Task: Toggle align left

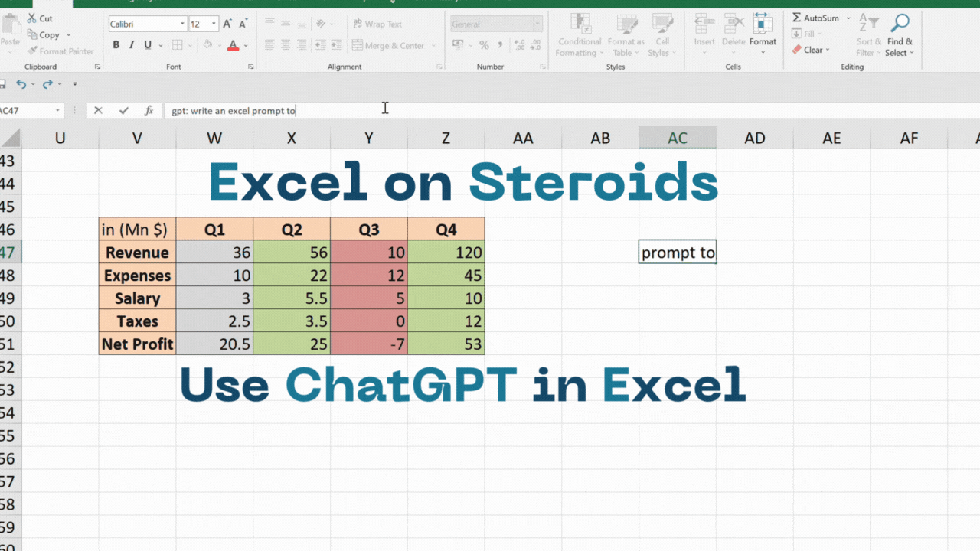Action: 269,45
